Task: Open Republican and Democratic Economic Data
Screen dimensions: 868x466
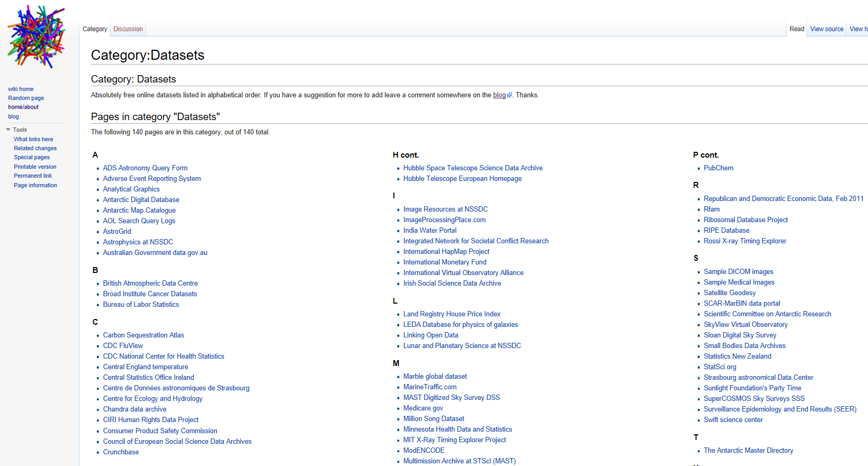Action: click(x=783, y=198)
